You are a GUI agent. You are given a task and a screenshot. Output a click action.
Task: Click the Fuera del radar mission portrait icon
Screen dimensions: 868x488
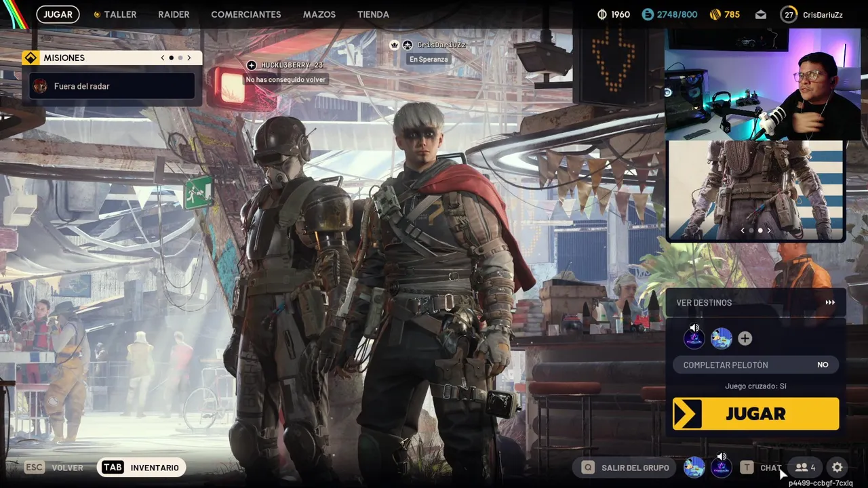40,86
